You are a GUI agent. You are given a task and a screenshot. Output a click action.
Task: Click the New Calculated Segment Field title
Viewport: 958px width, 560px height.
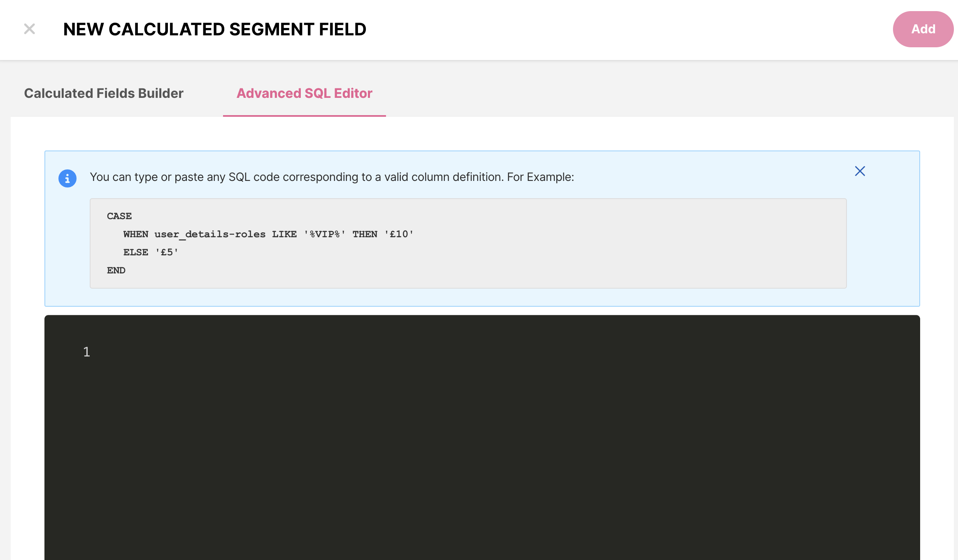[x=214, y=30]
